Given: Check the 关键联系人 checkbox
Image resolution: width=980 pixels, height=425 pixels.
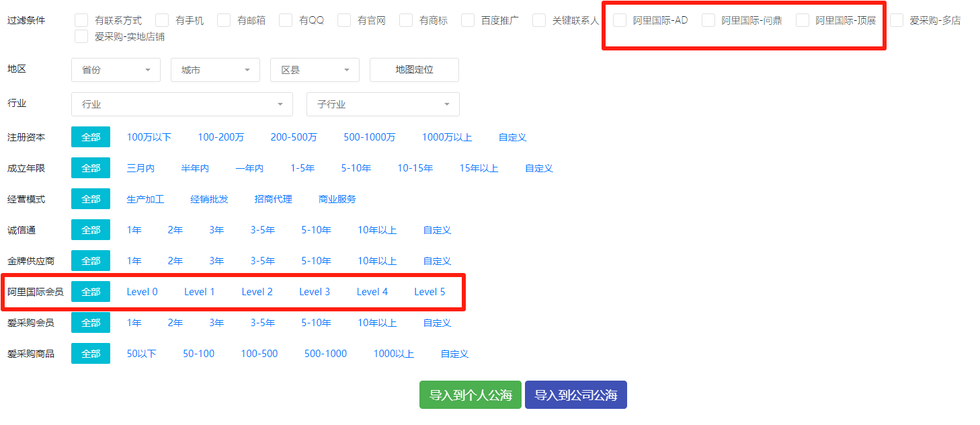Looking at the screenshot, I should (x=539, y=20).
